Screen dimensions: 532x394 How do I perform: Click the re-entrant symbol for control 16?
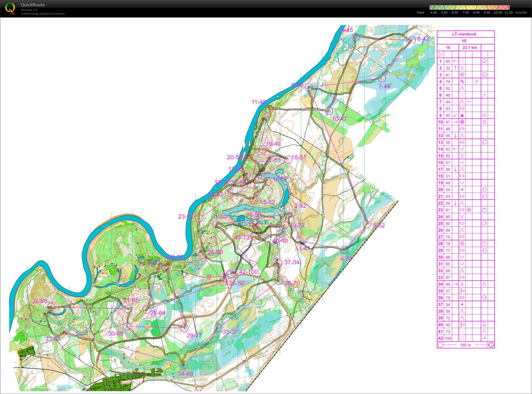[462, 163]
